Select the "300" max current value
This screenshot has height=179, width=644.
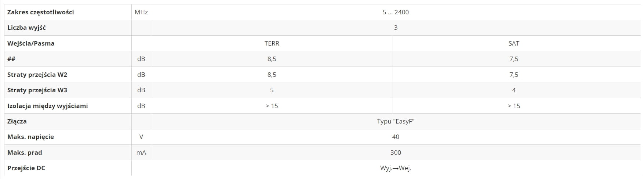tap(395, 153)
